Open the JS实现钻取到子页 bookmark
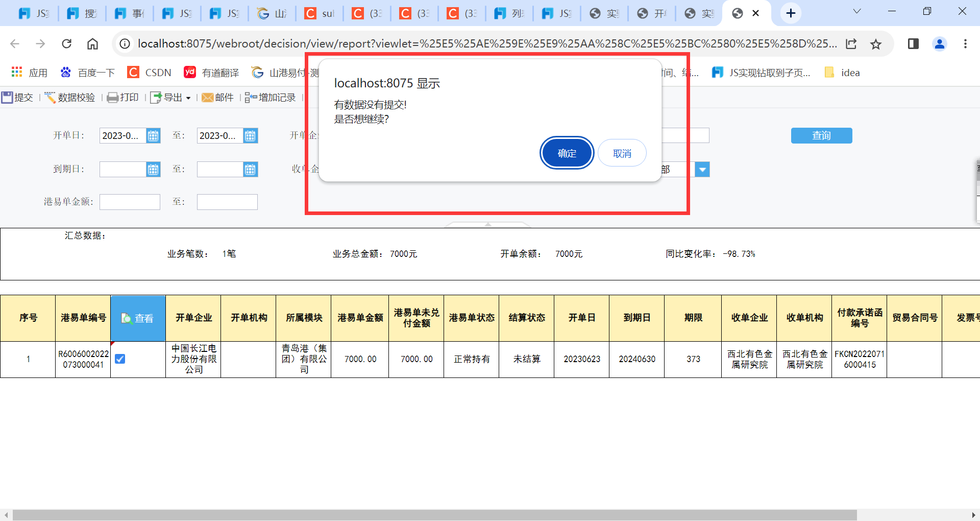Viewport: 980px width, 521px height. pyautogui.click(x=761, y=73)
